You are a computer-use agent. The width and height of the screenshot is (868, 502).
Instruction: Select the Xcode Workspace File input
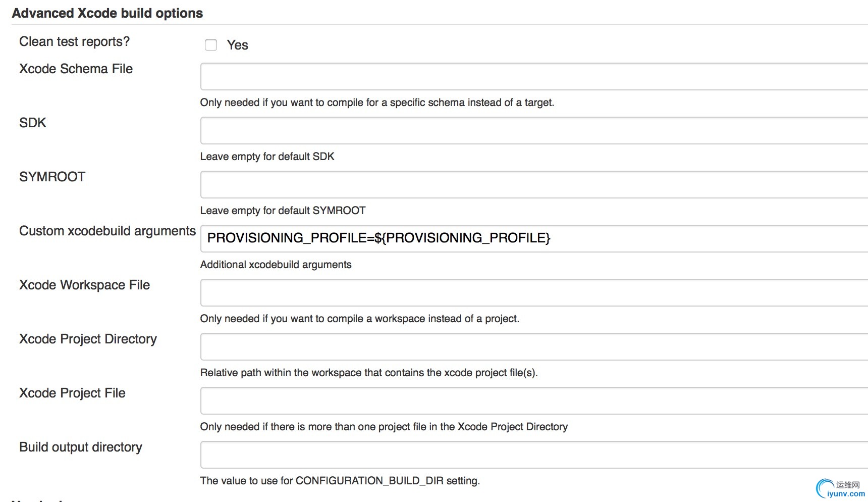coord(534,293)
